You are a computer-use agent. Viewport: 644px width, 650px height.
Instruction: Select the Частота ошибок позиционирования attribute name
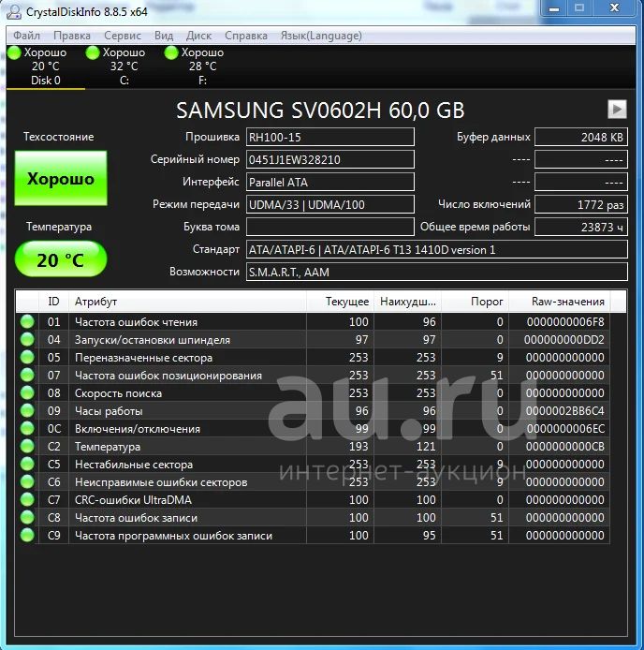click(x=168, y=376)
